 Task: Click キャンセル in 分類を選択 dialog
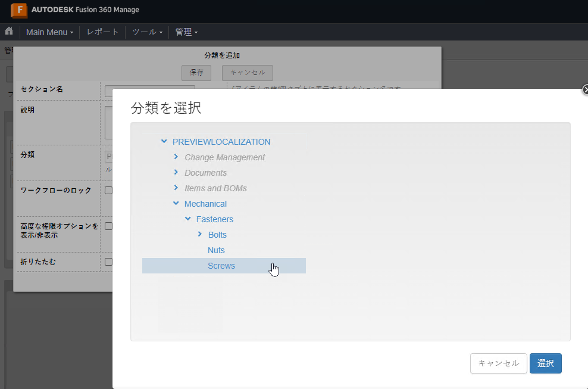coord(499,363)
